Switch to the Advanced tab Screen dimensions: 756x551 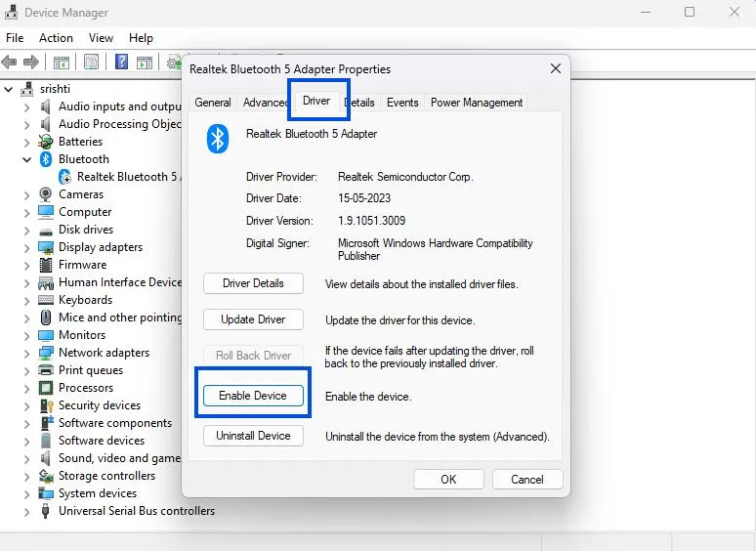(265, 103)
